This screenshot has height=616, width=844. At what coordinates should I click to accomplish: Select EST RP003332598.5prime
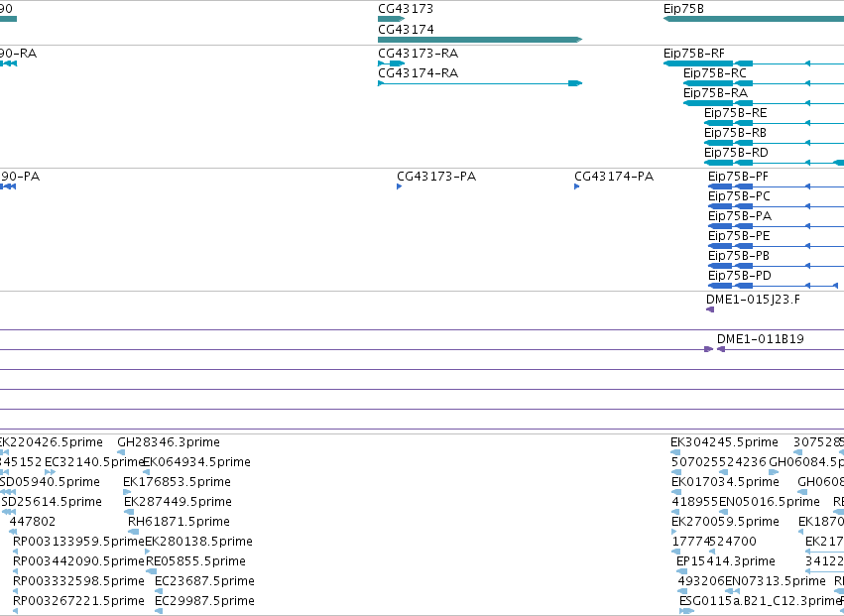tap(78, 581)
